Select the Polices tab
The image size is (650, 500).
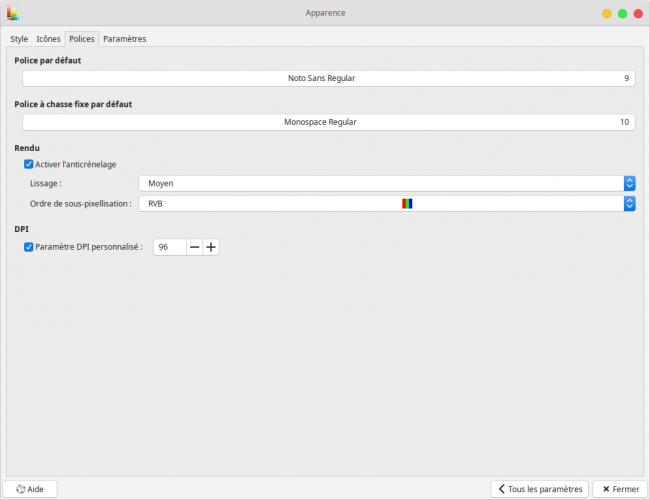82,39
